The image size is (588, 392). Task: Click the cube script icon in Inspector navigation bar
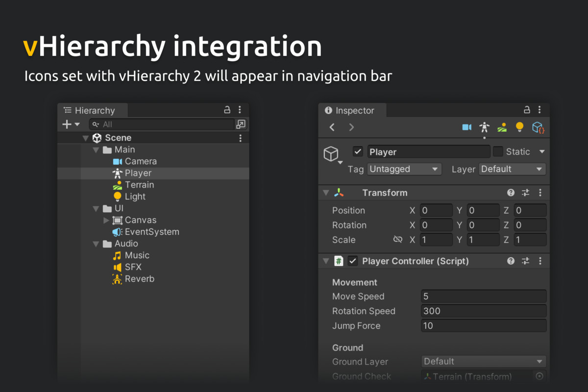pyautogui.click(x=538, y=127)
